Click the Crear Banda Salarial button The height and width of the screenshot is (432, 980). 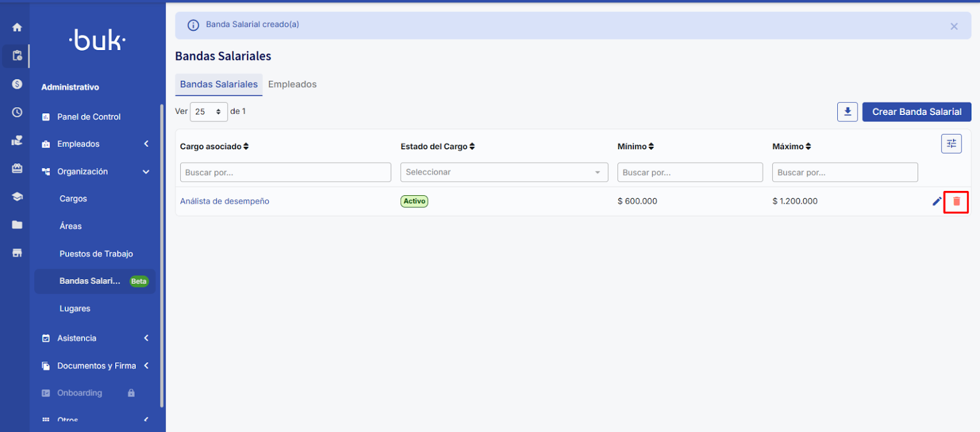click(x=916, y=112)
